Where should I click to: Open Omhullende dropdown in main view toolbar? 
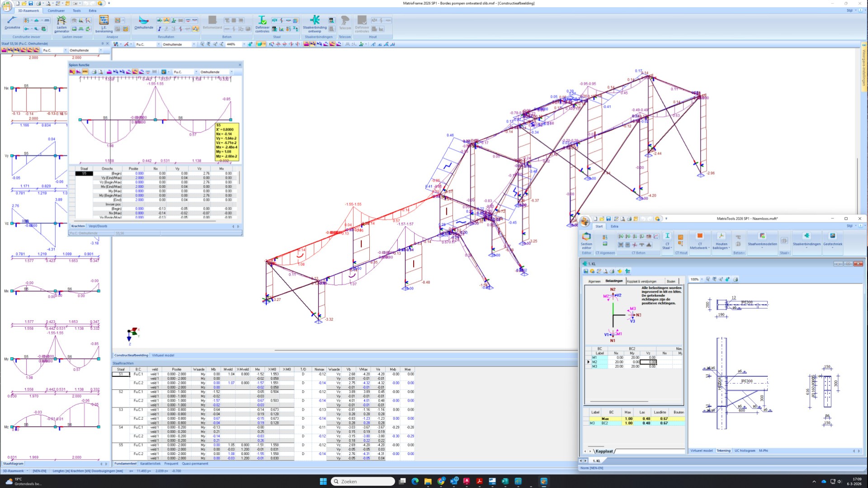click(194, 44)
